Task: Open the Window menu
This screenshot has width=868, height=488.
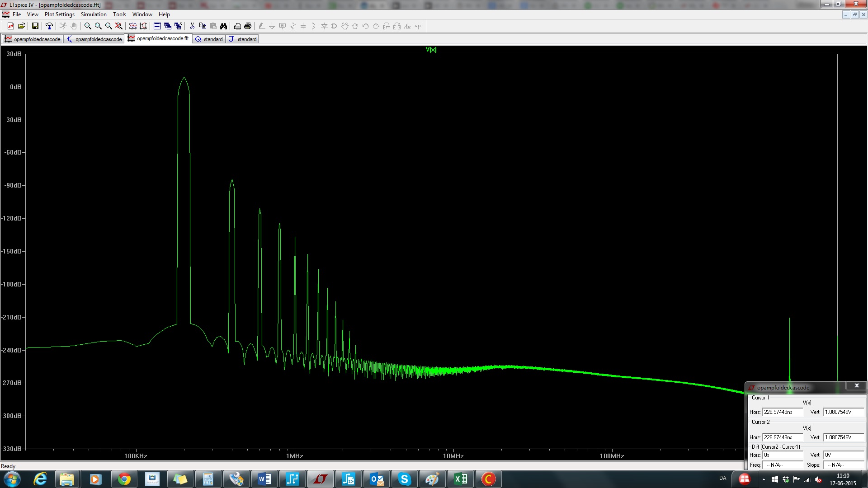Action: click(x=142, y=14)
